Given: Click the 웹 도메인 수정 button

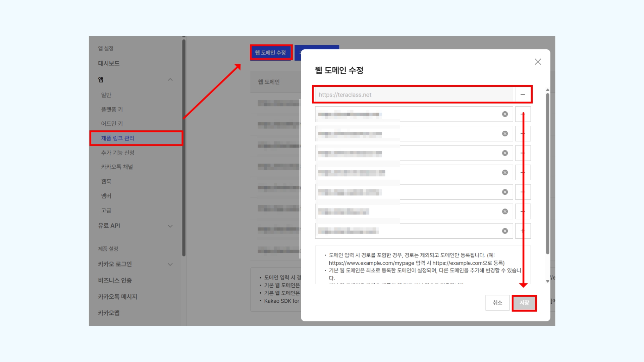Looking at the screenshot, I should coord(270,53).
